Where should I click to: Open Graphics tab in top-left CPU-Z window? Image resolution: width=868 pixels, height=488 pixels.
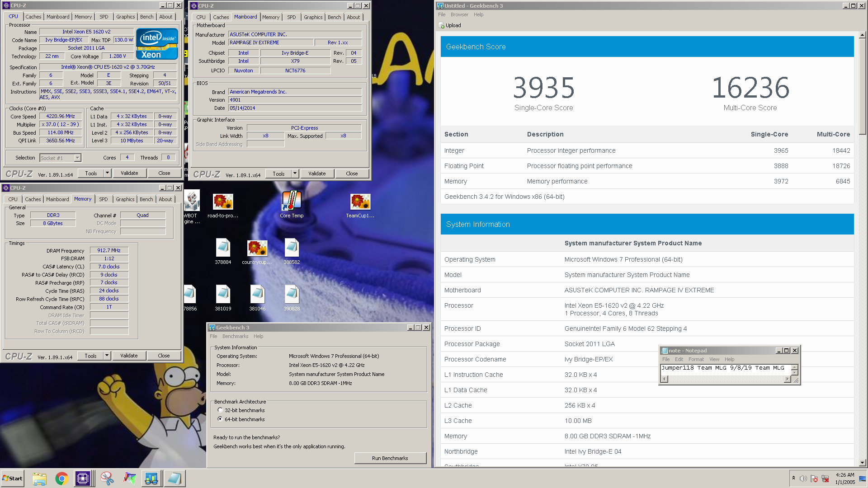coord(125,17)
